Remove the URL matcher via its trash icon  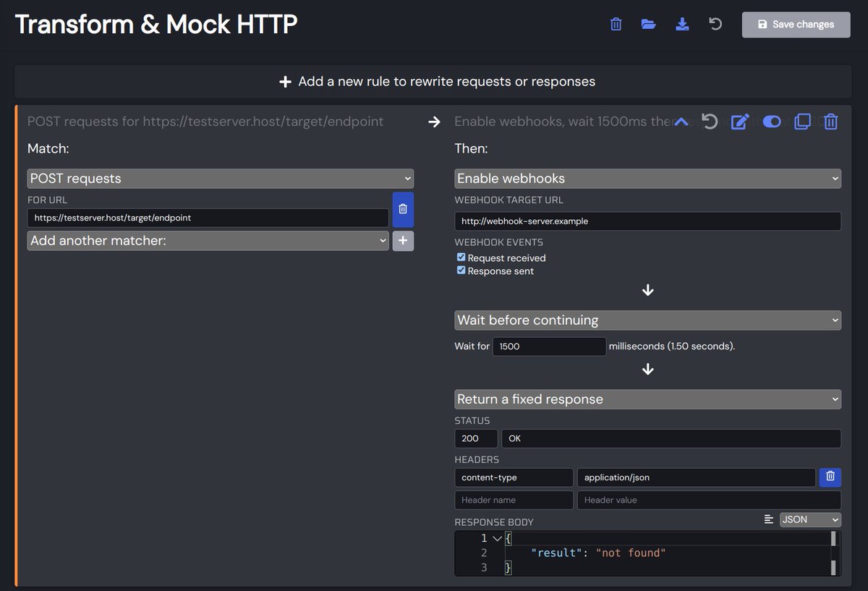coord(403,209)
